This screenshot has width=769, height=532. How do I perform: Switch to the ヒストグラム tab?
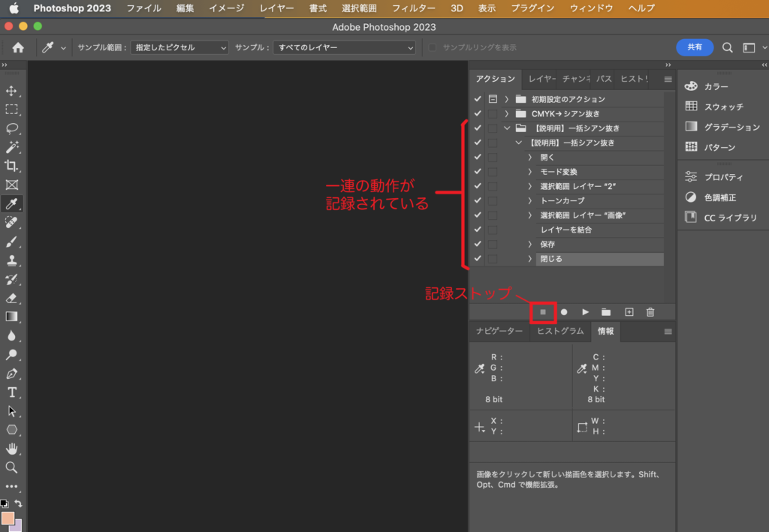click(x=560, y=331)
